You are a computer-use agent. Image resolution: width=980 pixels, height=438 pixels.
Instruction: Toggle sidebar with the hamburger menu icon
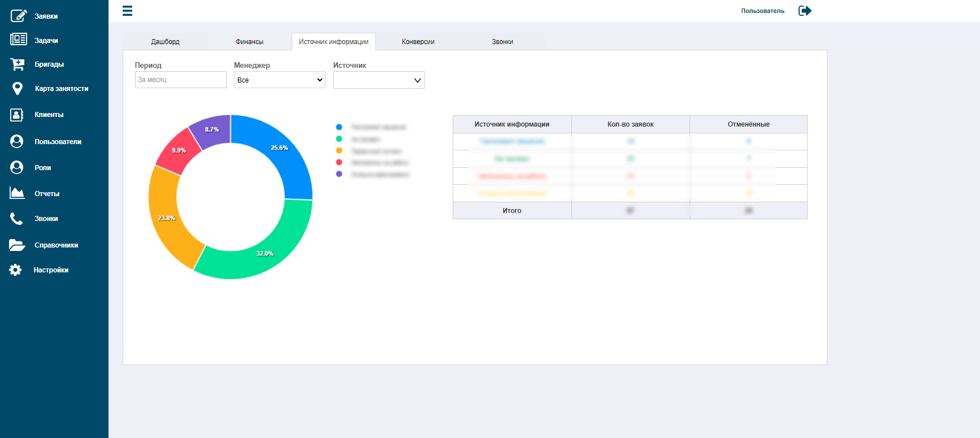(128, 11)
